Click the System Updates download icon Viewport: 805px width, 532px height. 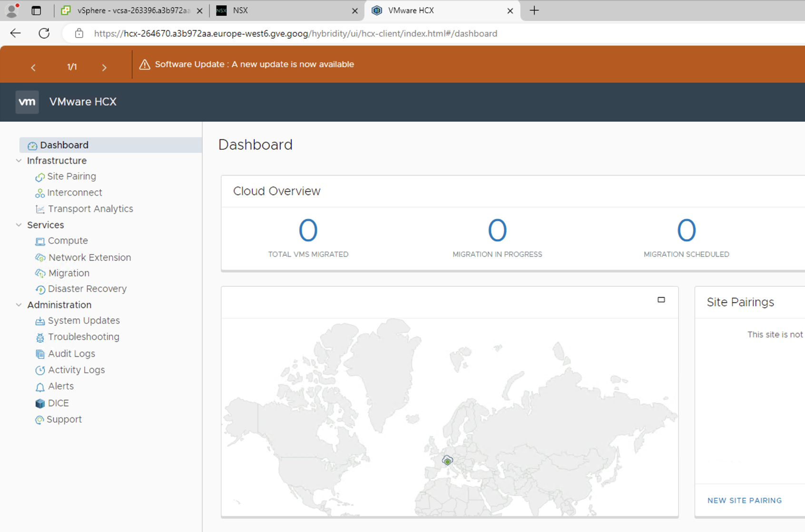click(40, 321)
